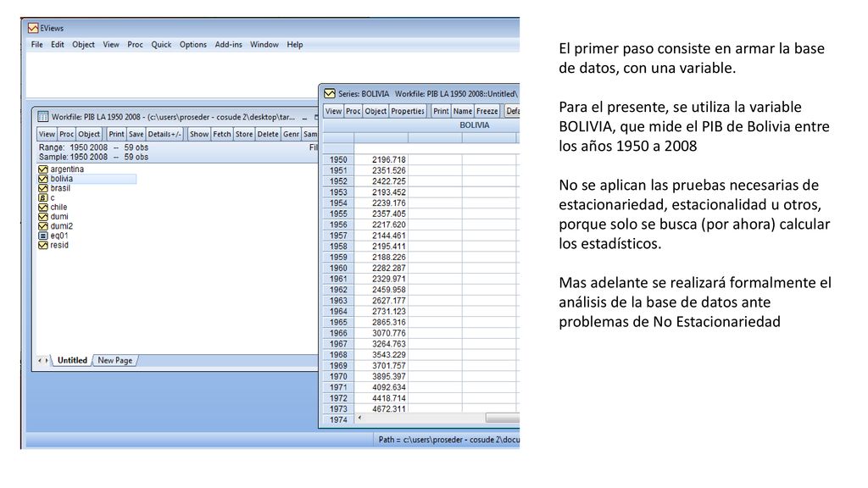Click the dumi series icon
Image resolution: width=868 pixels, height=488 pixels.
click(42, 216)
